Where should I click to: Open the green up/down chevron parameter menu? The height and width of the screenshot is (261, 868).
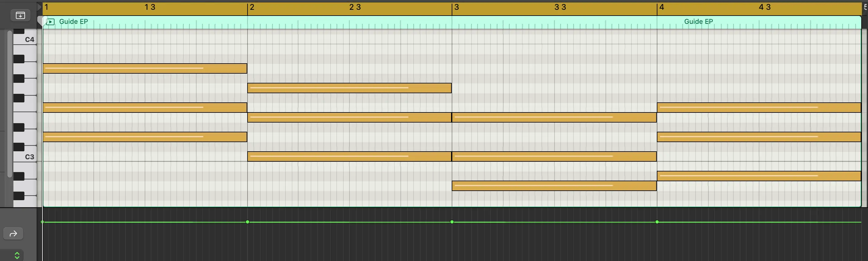pos(17,255)
